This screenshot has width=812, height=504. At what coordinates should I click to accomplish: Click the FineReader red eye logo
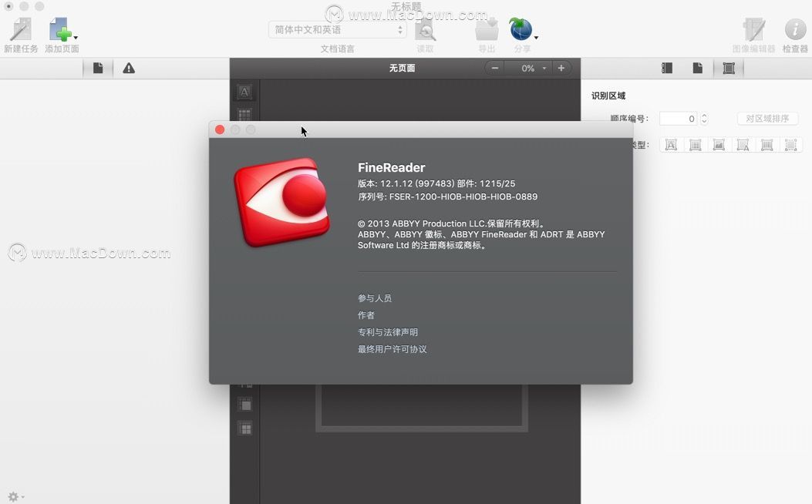click(282, 203)
